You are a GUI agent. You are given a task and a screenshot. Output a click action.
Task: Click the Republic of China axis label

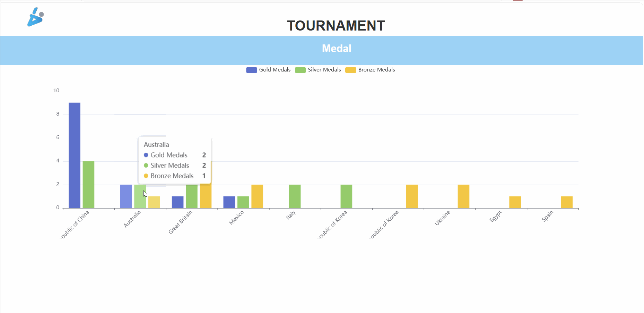75,225
